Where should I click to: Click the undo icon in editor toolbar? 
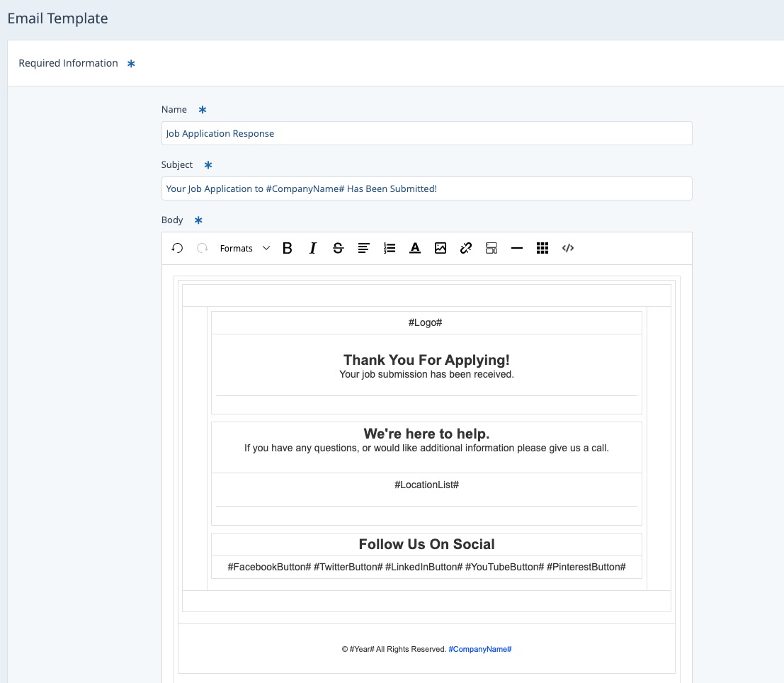click(177, 248)
